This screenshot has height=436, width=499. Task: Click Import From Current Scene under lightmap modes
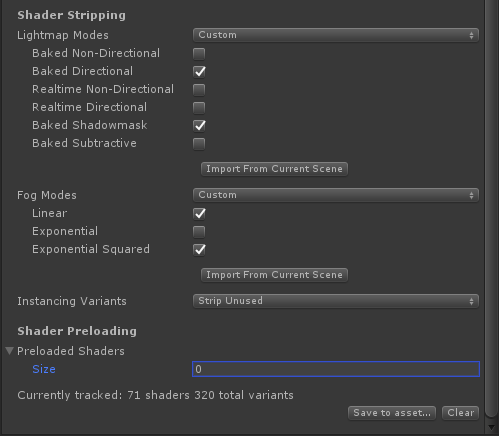[x=274, y=169]
